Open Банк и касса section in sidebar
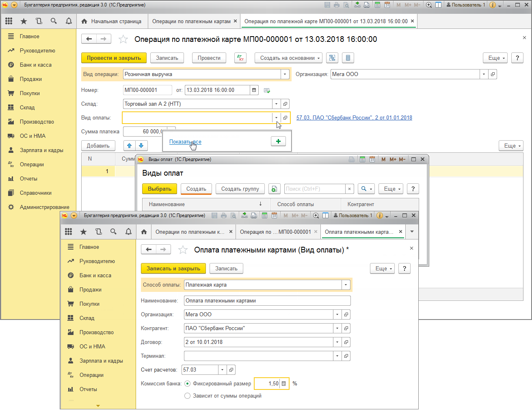 pos(36,65)
